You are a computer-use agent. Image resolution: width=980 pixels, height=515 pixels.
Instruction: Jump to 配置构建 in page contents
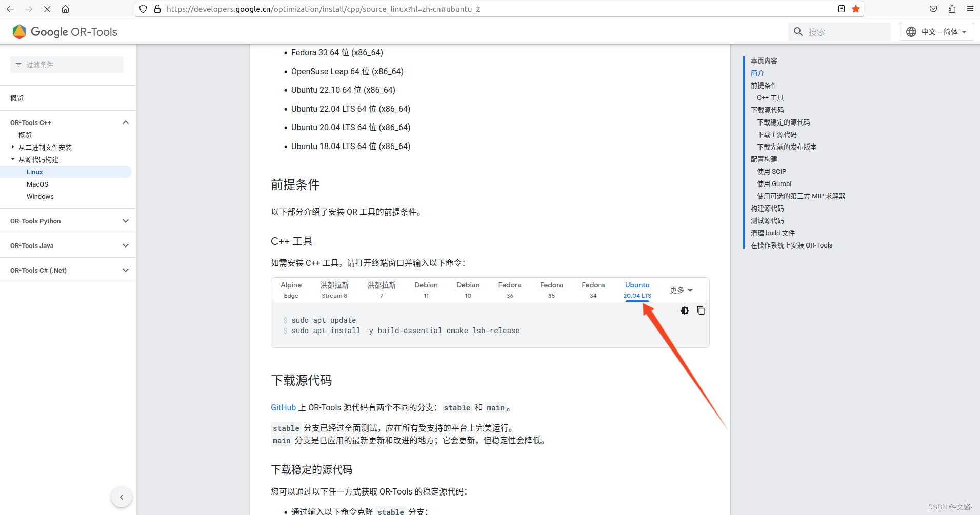coord(764,159)
